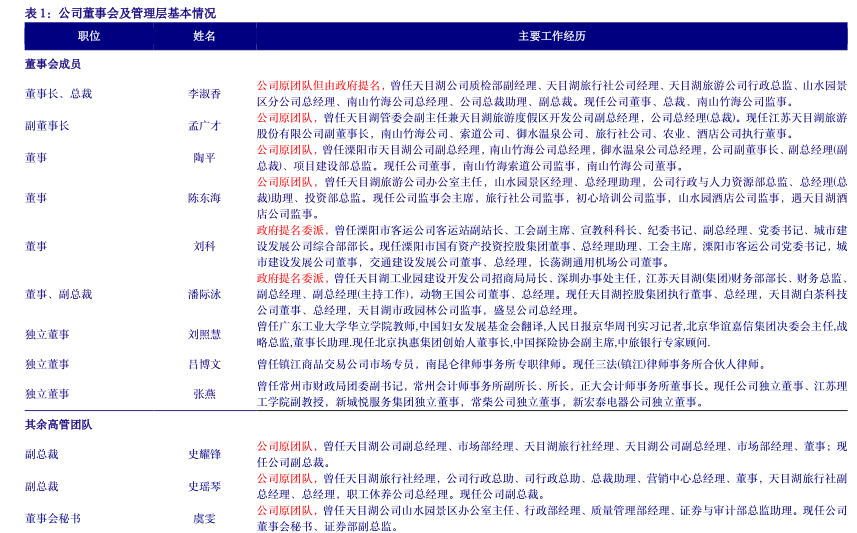This screenshot has width=857, height=533.
Task: Click the 董事会秘书 position cell
Action: [x=53, y=518]
